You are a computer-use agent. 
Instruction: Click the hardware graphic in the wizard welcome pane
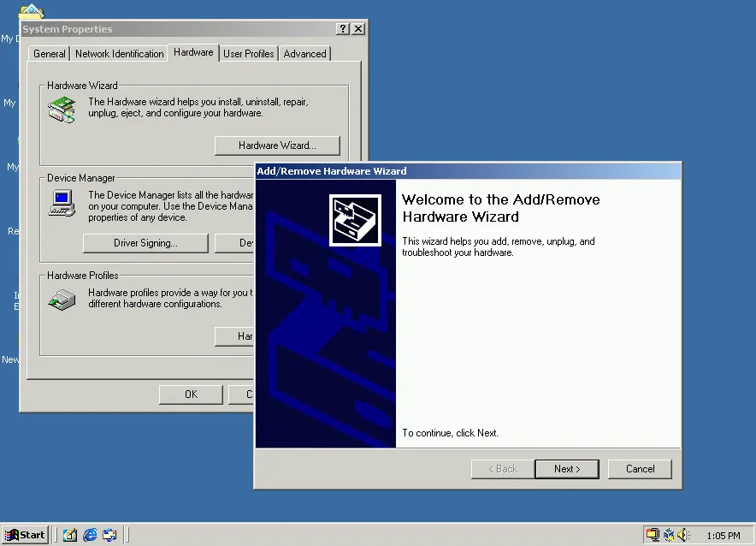[355, 220]
